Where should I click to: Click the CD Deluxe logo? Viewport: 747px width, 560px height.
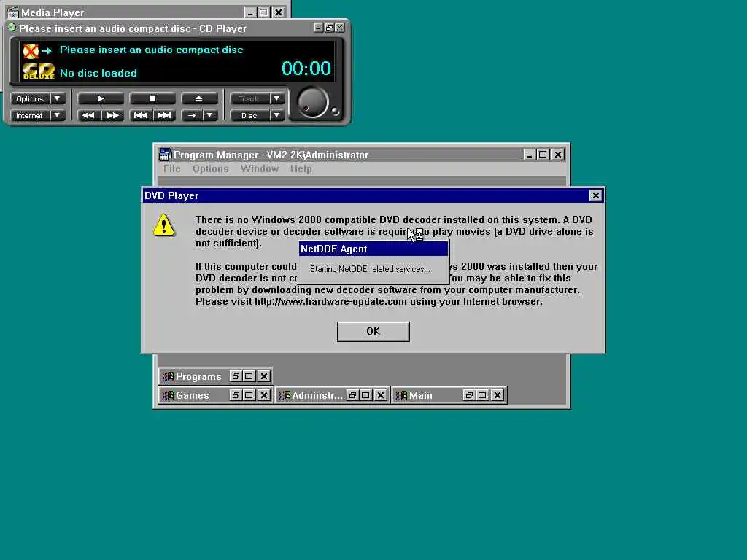[39, 71]
